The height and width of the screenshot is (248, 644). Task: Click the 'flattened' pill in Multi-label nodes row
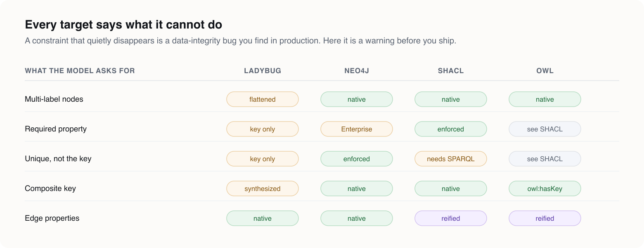(x=263, y=99)
